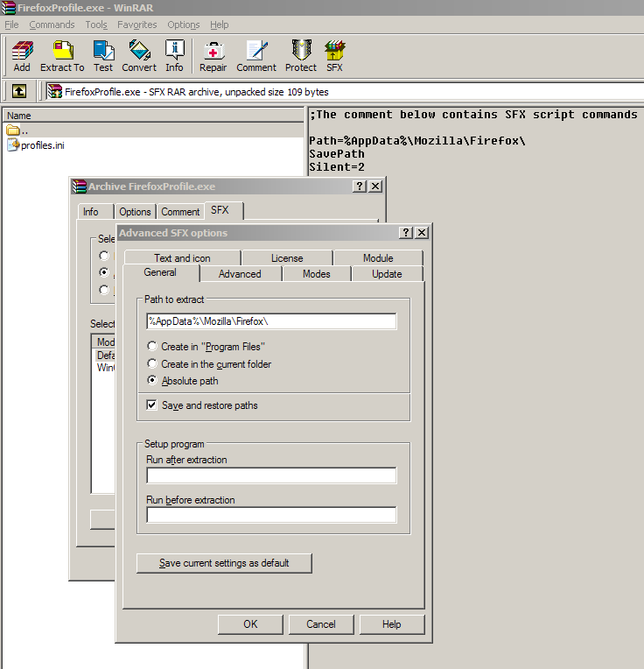Click the SFX toolbar icon
This screenshot has height=669, width=644.
(334, 56)
